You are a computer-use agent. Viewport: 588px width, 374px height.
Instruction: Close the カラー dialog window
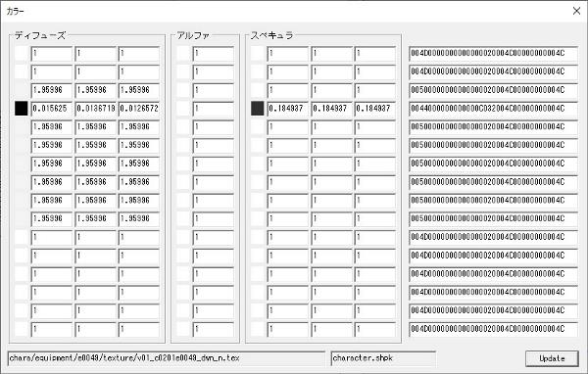point(577,11)
